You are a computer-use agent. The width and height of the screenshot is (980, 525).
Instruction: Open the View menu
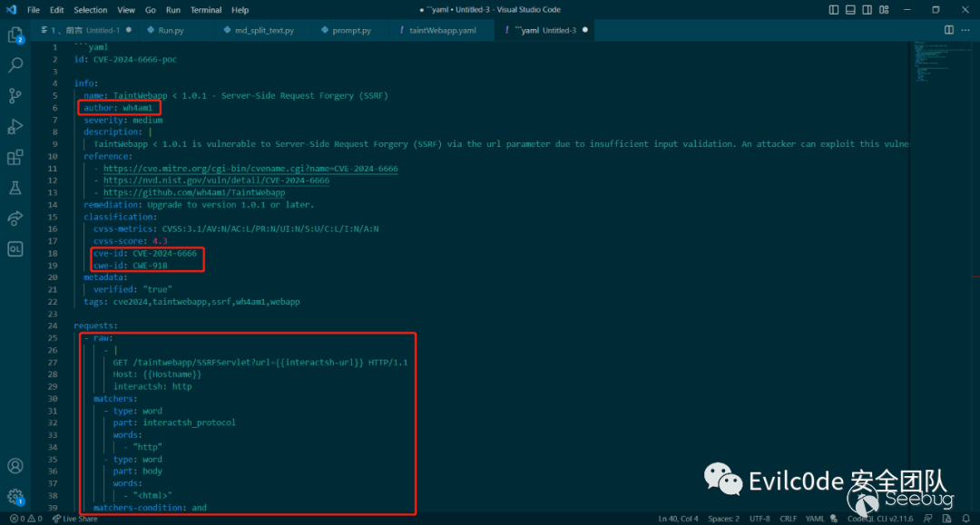coord(126,10)
